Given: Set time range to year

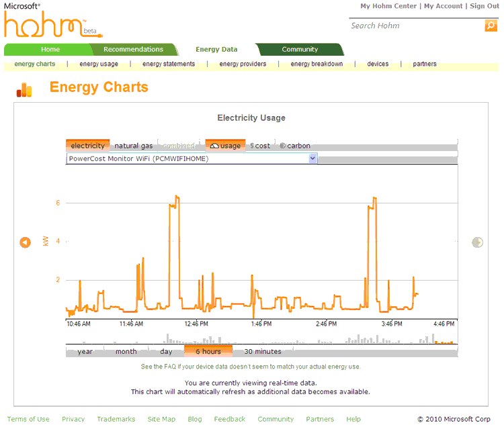Looking at the screenshot, I should [85, 351].
